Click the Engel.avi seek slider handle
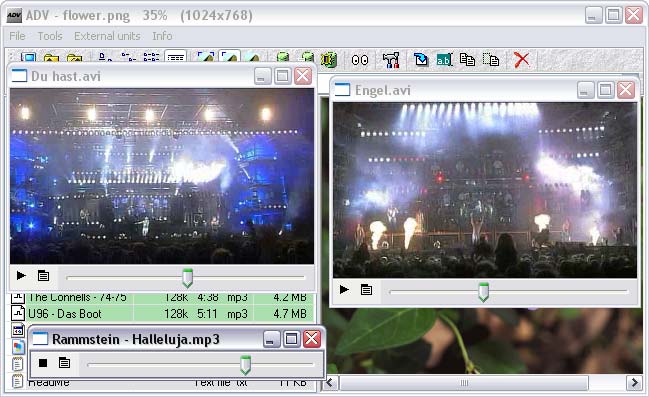 tap(483, 292)
